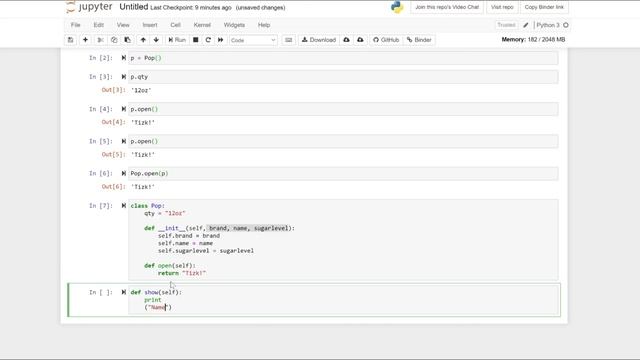Click the Download button
This screenshot has width=640, height=360.
(x=319, y=40)
